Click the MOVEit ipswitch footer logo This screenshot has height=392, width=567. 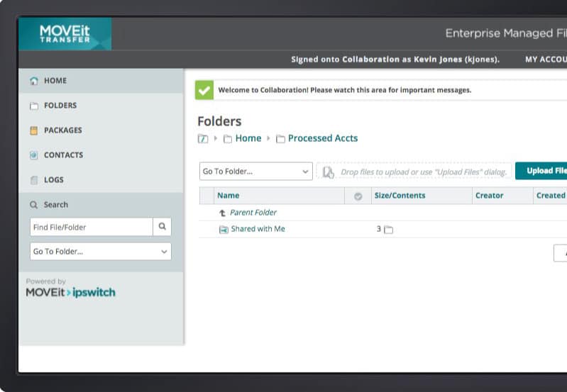point(70,292)
